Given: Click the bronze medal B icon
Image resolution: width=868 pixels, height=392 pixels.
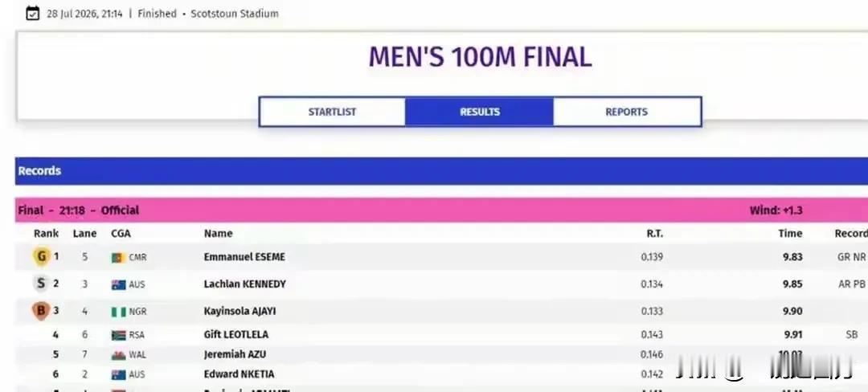Looking at the screenshot, I should click(x=41, y=311).
